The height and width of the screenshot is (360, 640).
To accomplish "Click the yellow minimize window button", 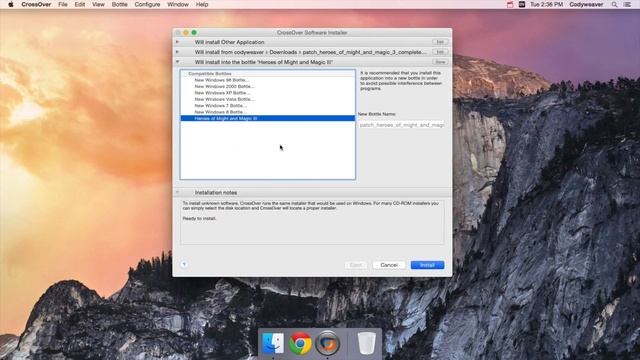I will [x=186, y=32].
